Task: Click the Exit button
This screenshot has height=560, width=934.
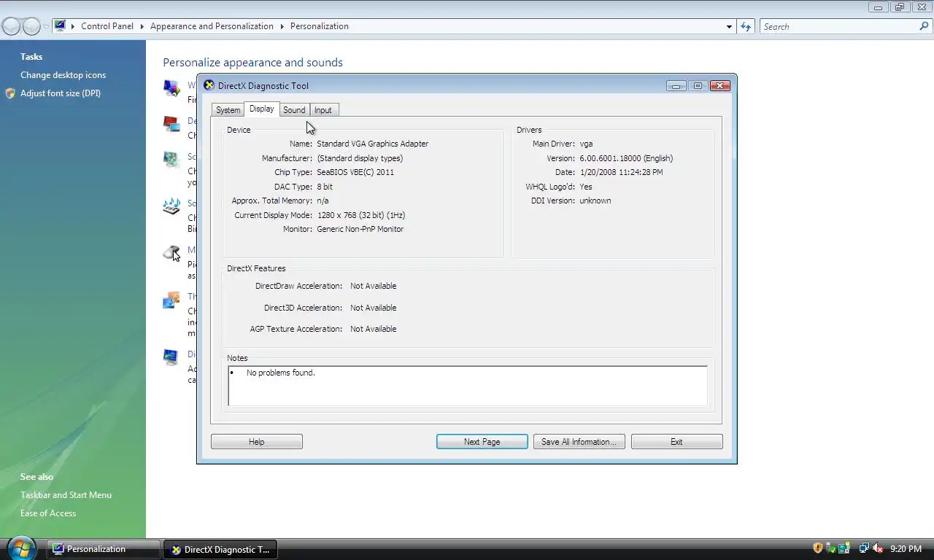Action: (677, 442)
